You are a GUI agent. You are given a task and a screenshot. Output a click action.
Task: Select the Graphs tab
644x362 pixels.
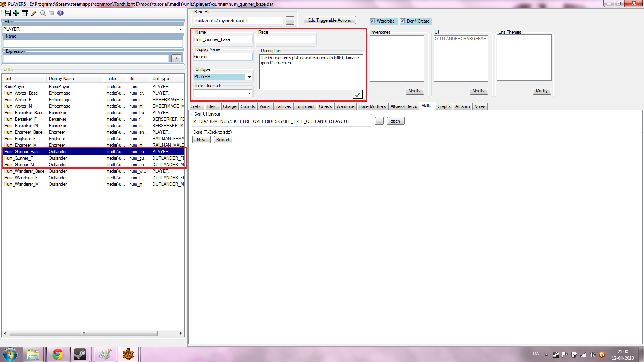pyautogui.click(x=444, y=106)
